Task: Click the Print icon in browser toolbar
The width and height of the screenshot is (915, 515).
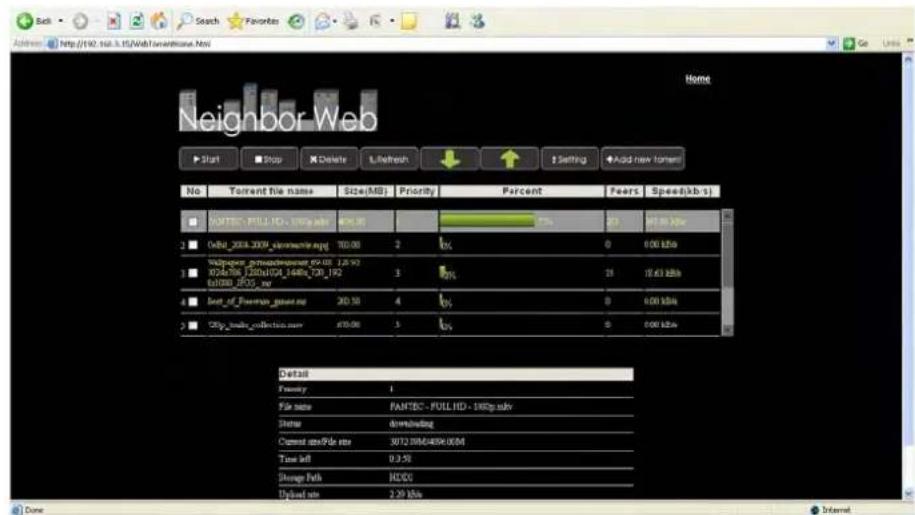Action: click(351, 22)
